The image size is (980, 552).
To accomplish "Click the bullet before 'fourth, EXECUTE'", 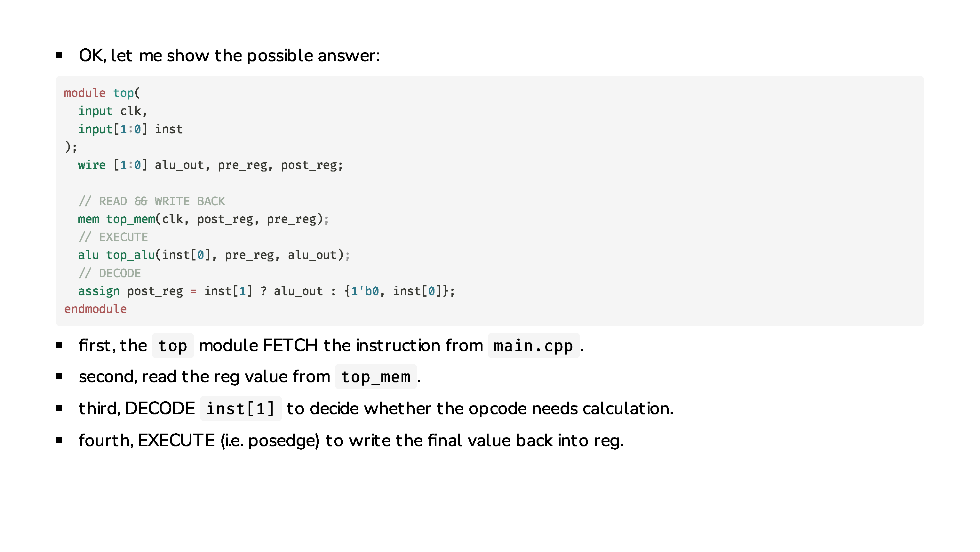I will click(59, 440).
